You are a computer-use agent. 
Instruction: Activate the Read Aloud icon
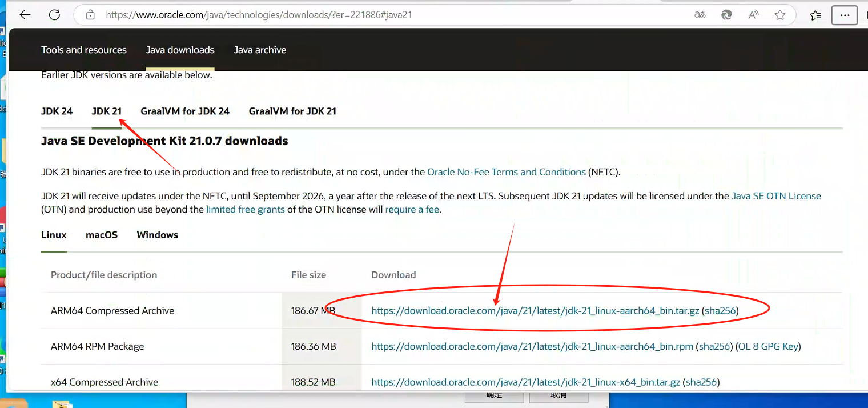tap(754, 15)
